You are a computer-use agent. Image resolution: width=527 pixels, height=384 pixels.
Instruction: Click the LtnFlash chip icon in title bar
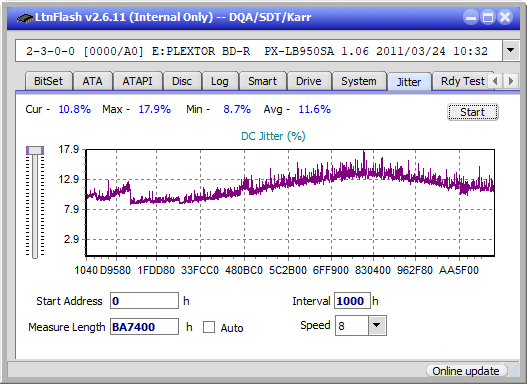(x=24, y=17)
